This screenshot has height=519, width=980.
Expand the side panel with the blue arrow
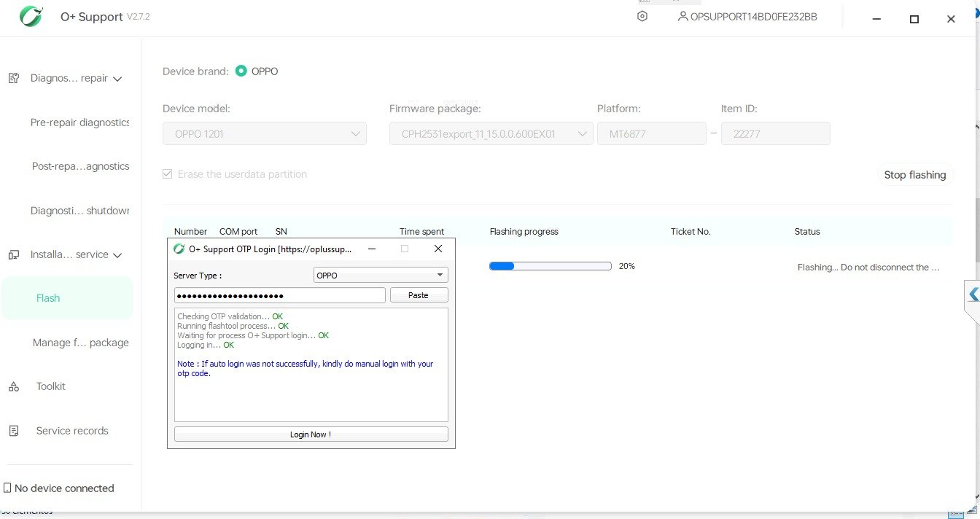coord(973,294)
